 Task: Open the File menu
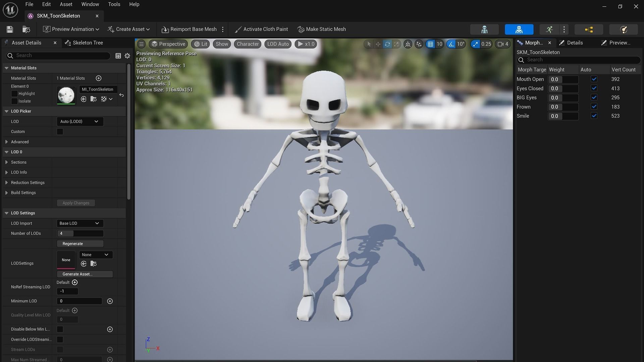coord(29,4)
